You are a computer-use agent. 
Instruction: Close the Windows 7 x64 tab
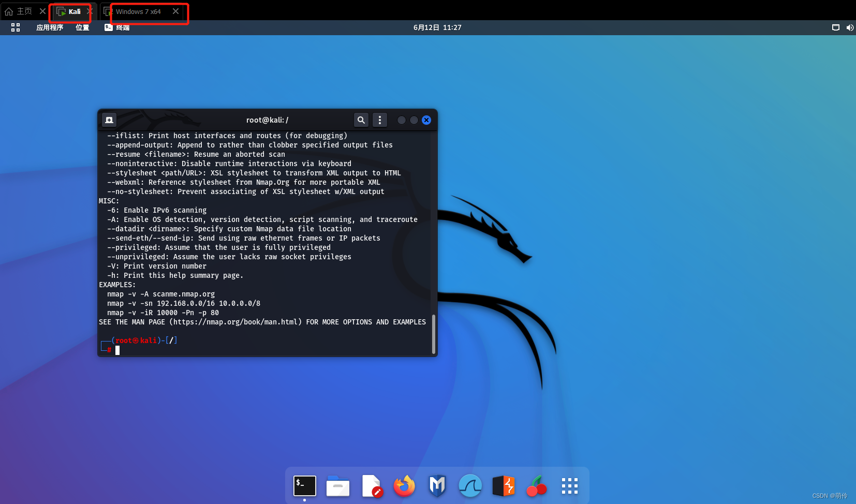pos(176,11)
